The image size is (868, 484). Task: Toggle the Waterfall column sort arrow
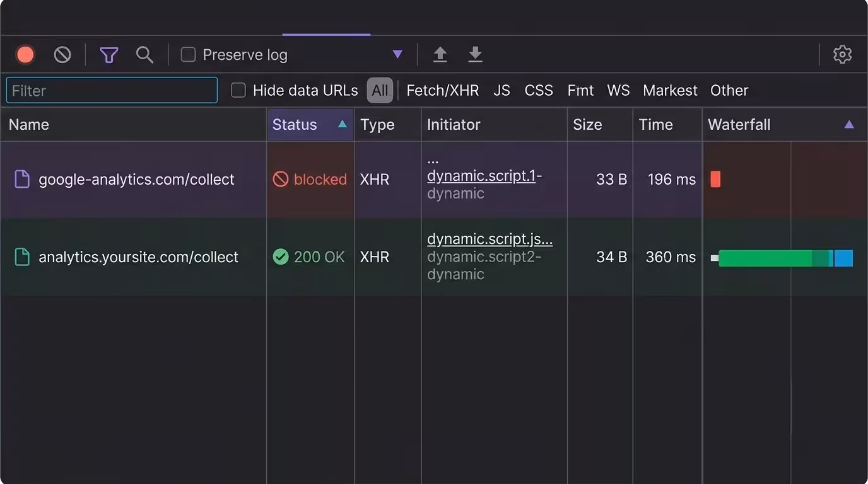[849, 124]
